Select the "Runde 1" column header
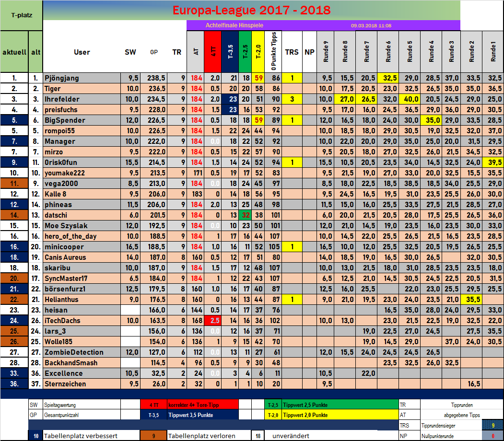Screen dimensions: 504x441 point(492,52)
